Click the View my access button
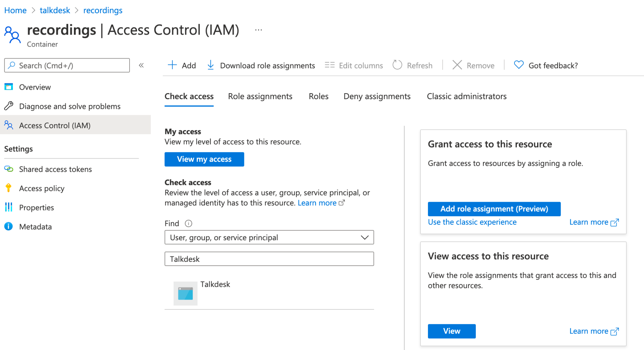The image size is (644, 350). (x=204, y=159)
